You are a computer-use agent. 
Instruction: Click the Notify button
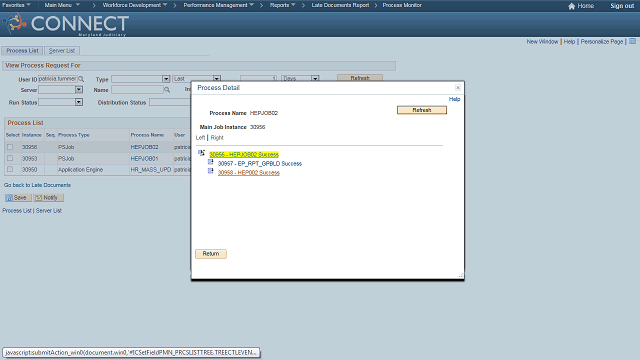(x=48, y=198)
